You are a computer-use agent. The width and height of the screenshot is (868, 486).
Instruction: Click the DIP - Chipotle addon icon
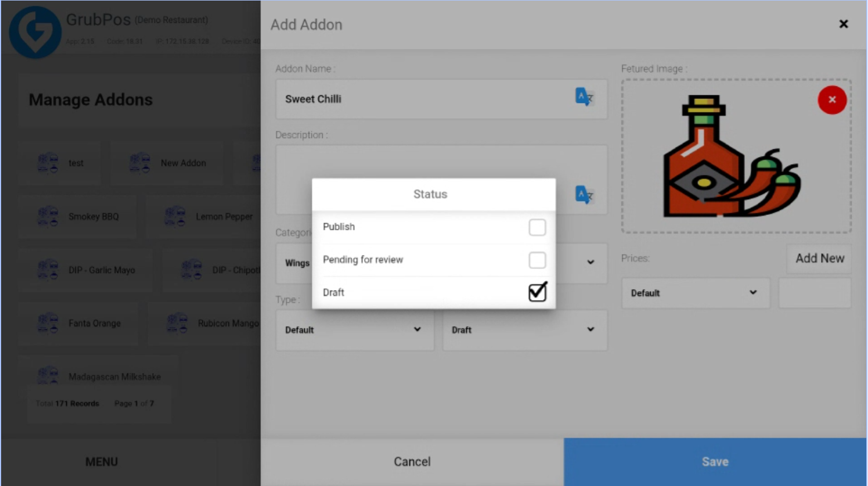click(192, 269)
